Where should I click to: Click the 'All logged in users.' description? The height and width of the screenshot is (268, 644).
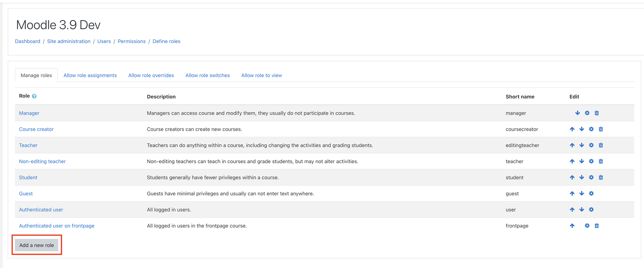tap(169, 210)
